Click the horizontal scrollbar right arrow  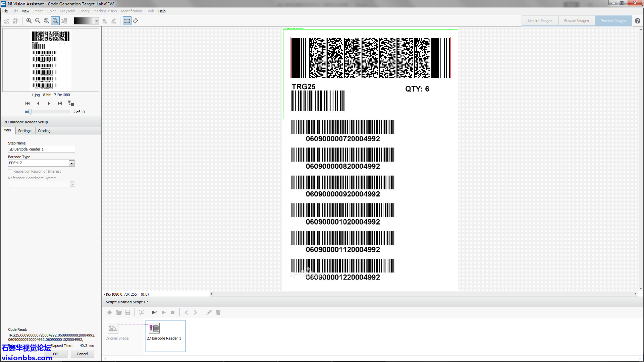(635, 294)
